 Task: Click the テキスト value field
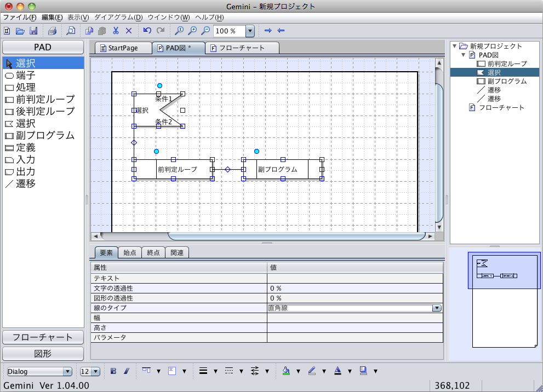[355, 278]
